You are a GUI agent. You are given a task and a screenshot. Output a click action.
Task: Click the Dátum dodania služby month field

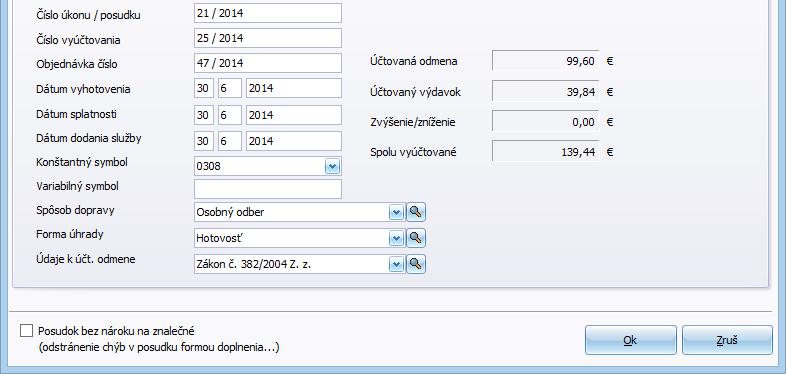230,141
